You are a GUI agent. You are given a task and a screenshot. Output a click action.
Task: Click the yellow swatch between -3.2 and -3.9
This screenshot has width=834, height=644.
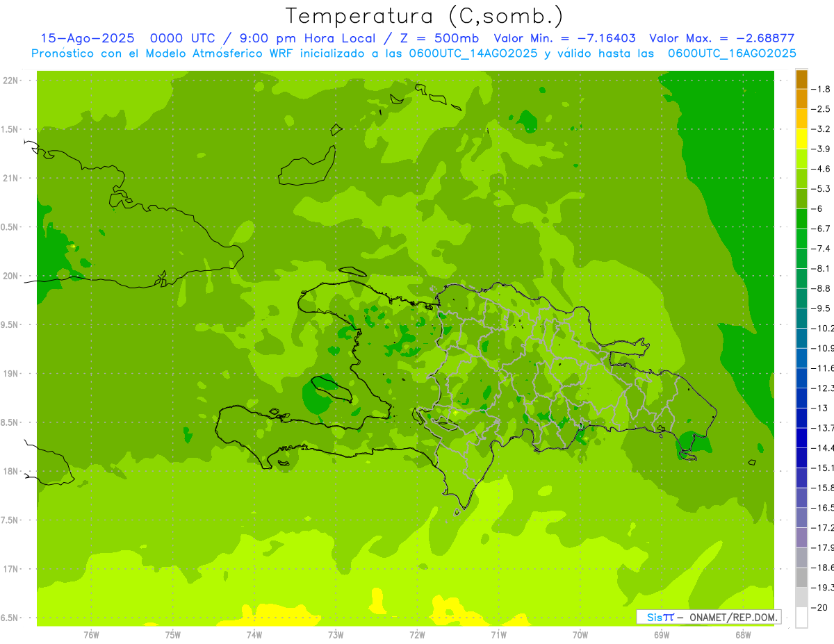tap(801, 139)
